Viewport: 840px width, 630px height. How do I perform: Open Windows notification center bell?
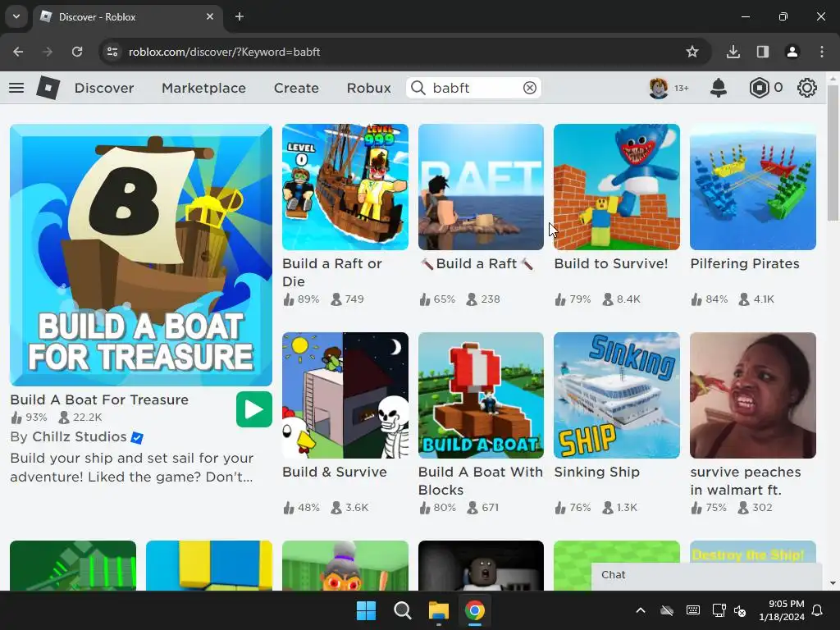818,610
